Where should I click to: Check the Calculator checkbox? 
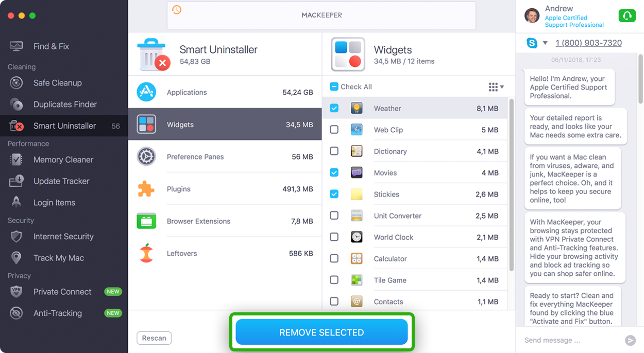click(334, 259)
